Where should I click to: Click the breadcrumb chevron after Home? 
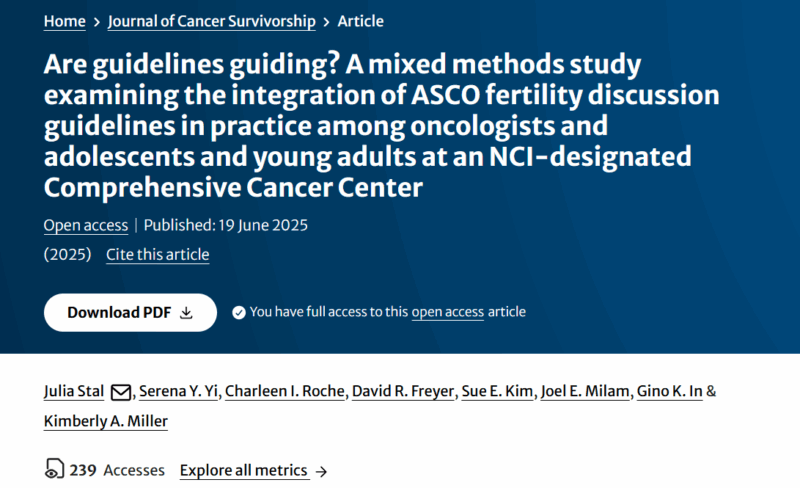click(x=96, y=22)
